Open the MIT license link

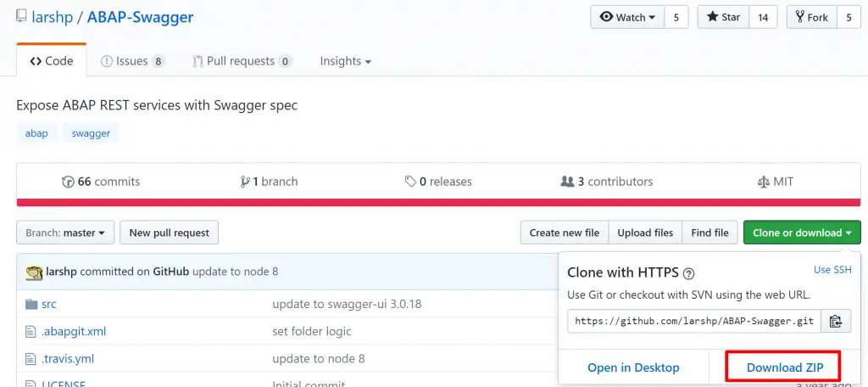[x=775, y=182]
